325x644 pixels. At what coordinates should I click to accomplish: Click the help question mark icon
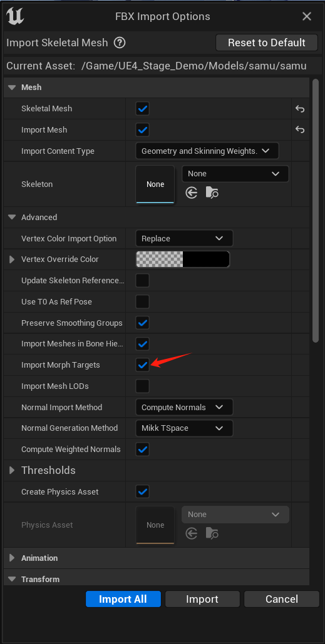[120, 43]
